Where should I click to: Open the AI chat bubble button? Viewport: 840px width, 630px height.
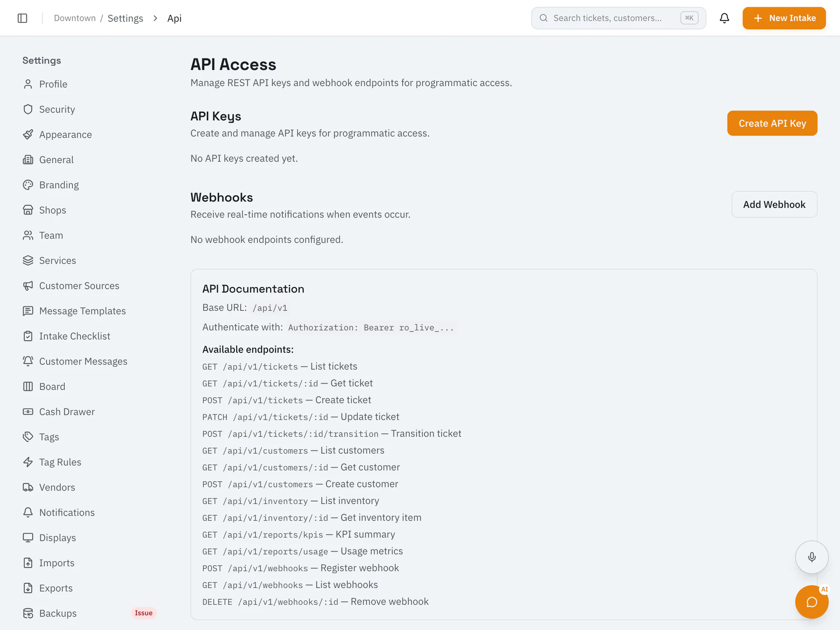(811, 602)
